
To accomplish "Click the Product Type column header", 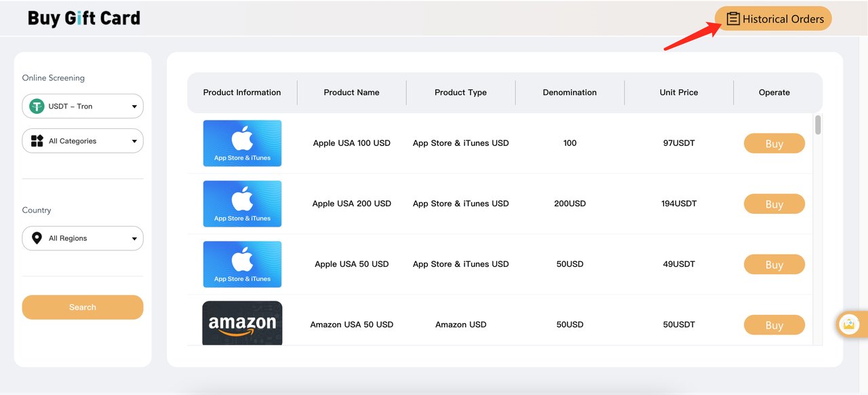I will (460, 92).
